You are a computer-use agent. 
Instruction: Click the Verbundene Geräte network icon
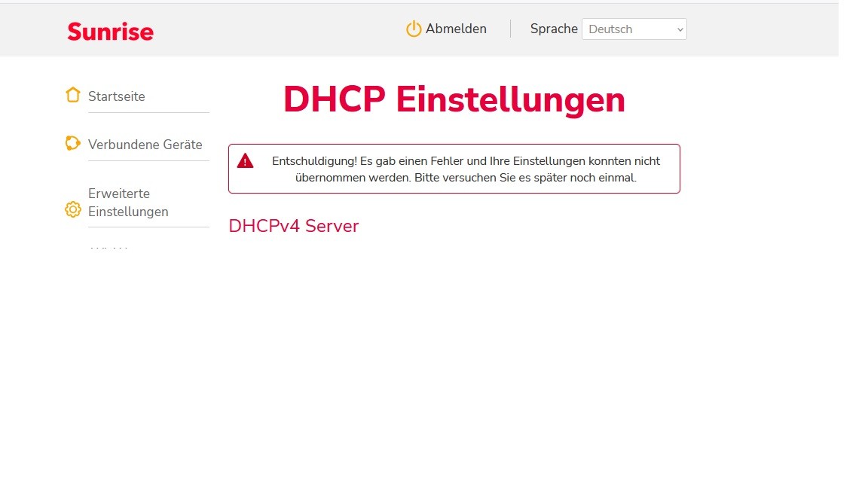pyautogui.click(x=72, y=143)
